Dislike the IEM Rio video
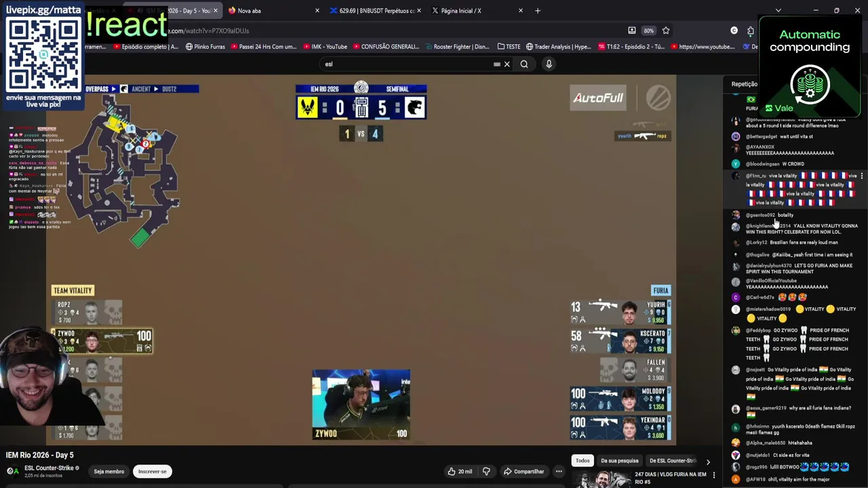Viewport: 868px width, 488px height. pos(486,471)
